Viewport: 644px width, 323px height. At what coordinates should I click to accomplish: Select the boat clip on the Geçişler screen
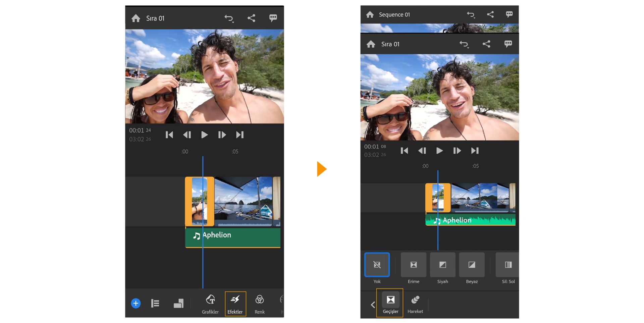point(480,198)
